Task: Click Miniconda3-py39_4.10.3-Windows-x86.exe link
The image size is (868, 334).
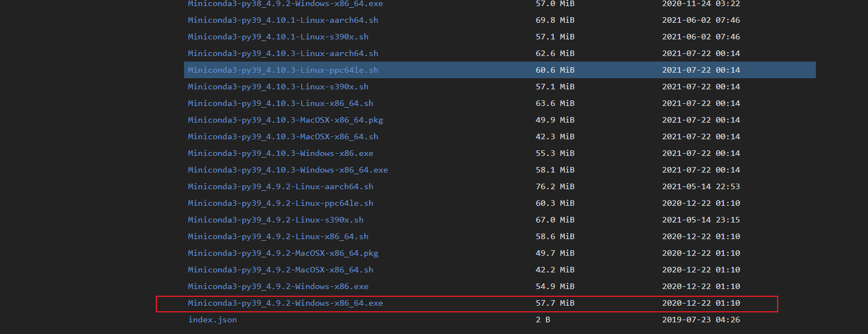Action: [x=280, y=153]
